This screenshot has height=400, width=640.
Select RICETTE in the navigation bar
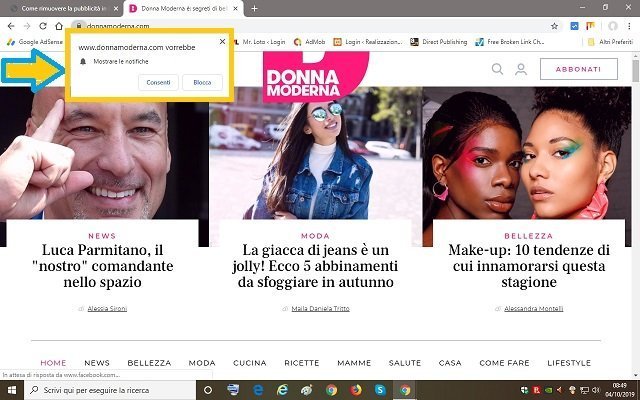[x=301, y=363]
